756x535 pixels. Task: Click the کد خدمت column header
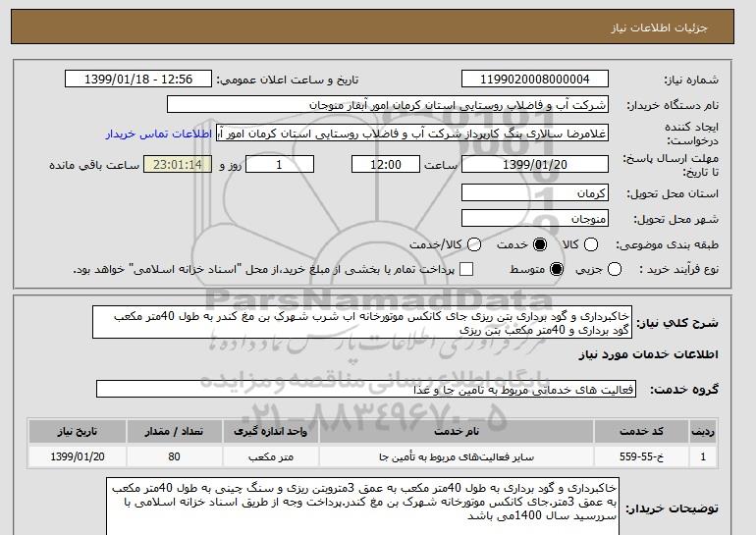(641, 431)
